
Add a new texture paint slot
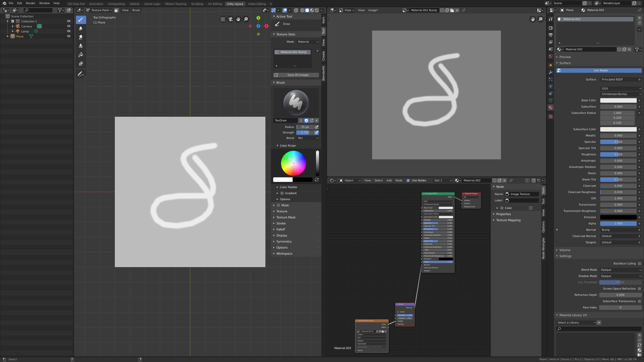pyautogui.click(x=317, y=51)
